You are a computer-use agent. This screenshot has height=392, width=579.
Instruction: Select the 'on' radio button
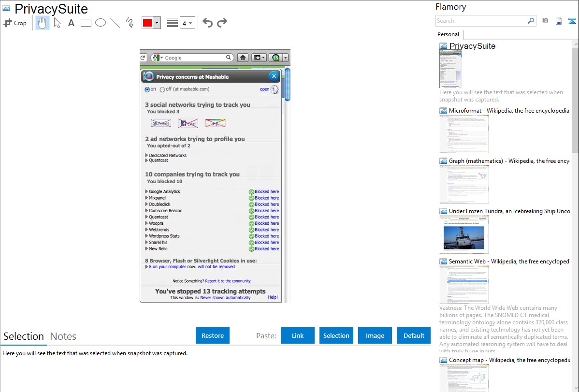point(147,89)
